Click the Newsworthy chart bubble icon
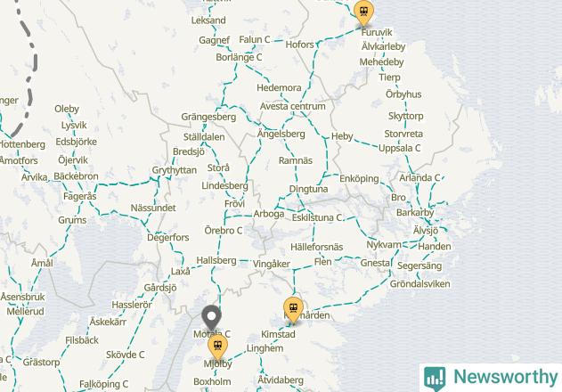This screenshot has height=392, width=562. point(435,379)
